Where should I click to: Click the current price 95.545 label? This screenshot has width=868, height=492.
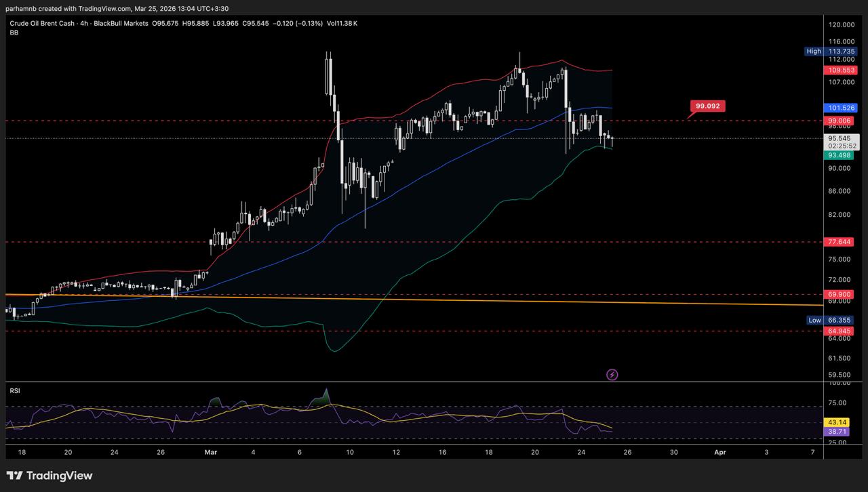[840, 138]
